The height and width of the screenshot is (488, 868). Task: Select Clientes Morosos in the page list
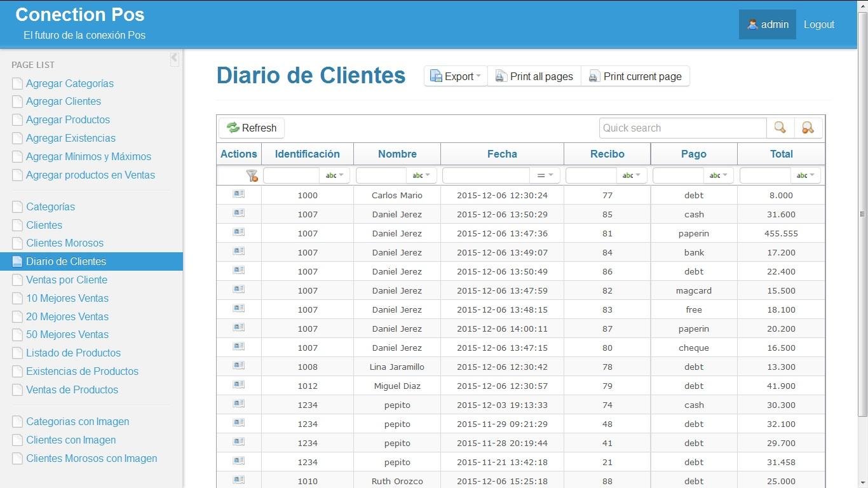click(65, 243)
